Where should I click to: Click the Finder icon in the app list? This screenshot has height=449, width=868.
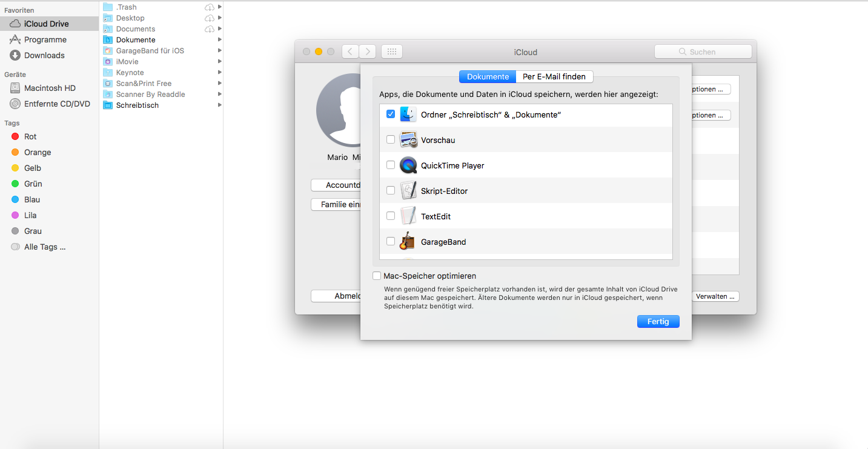pos(408,114)
